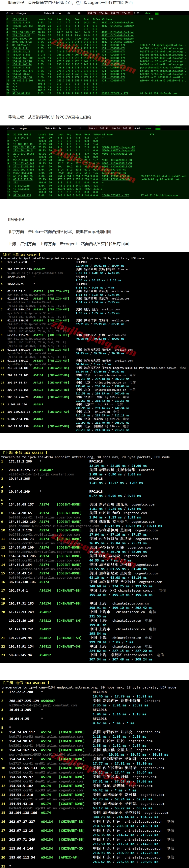Click hostname 'den-bb1-link.ip.twelve99.net'

point(30,339)
